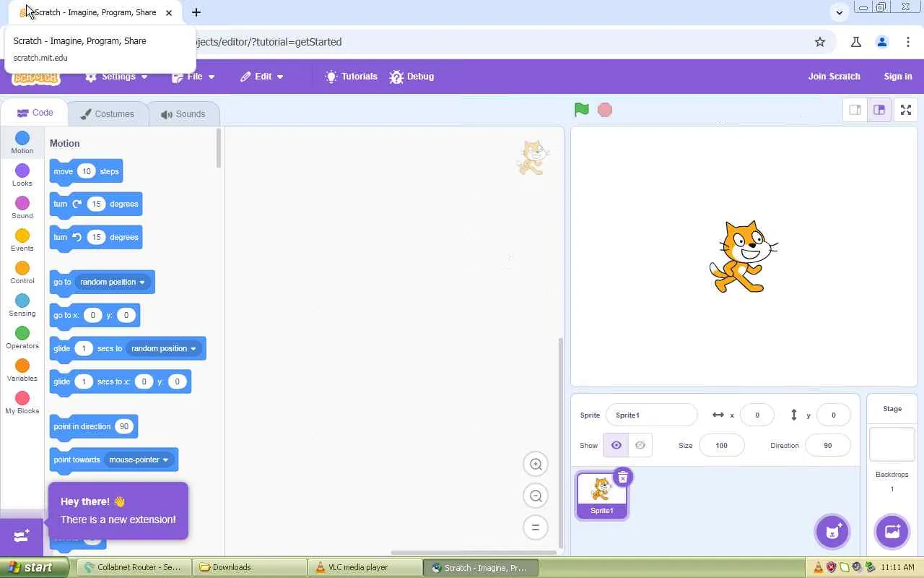
Task: Click the sprite y position field
Action: (833, 415)
